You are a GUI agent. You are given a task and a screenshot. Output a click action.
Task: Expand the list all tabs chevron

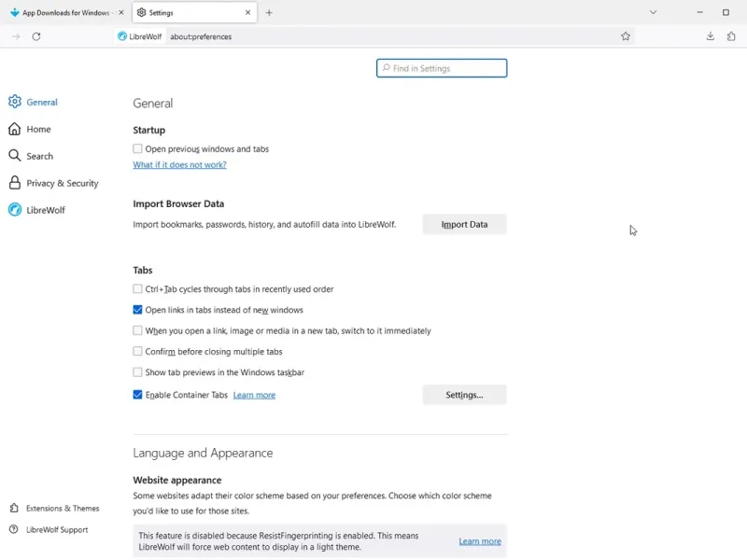653,13
